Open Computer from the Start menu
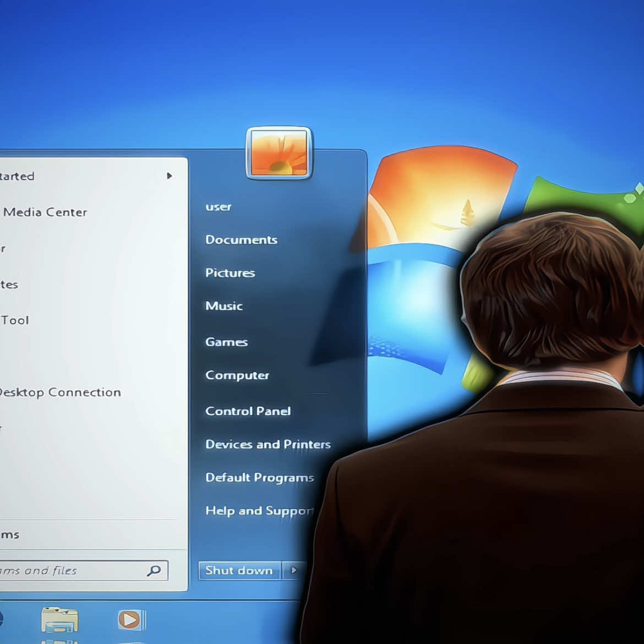Viewport: 644px width, 644px height. (x=237, y=375)
